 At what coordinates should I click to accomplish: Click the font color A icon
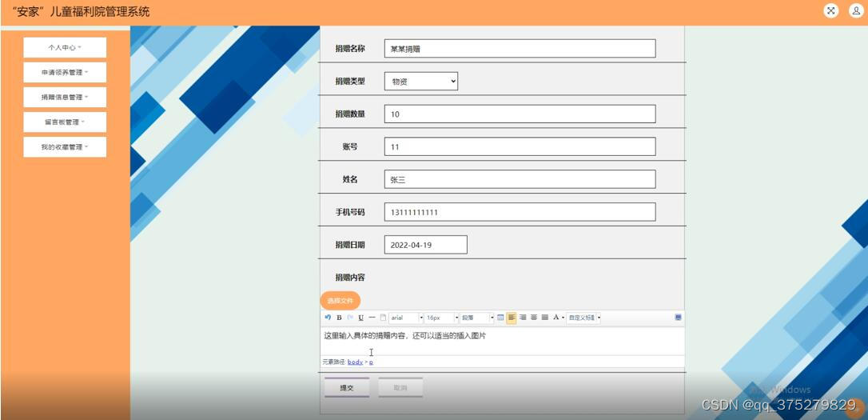[555, 318]
